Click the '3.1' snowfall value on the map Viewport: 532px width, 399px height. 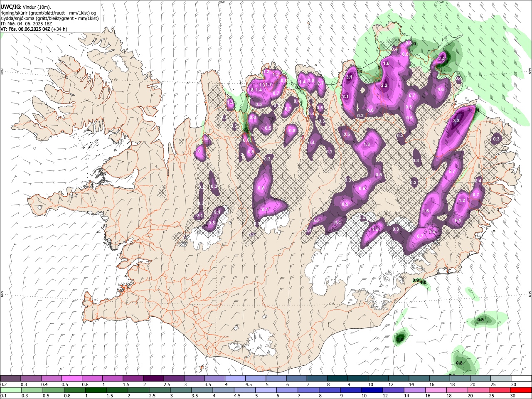[x=349, y=77]
